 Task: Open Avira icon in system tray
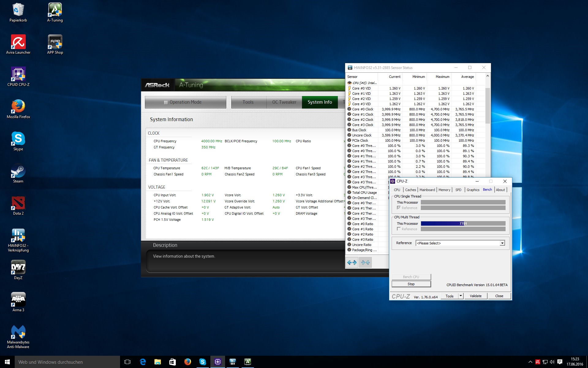537,362
